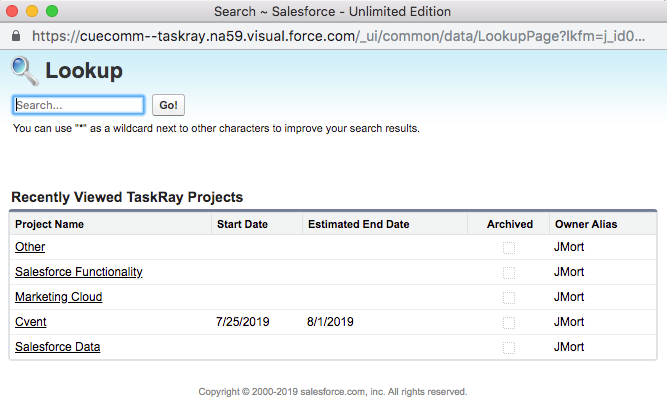Click JMort owner in Salesforce Functionality row

569,272
